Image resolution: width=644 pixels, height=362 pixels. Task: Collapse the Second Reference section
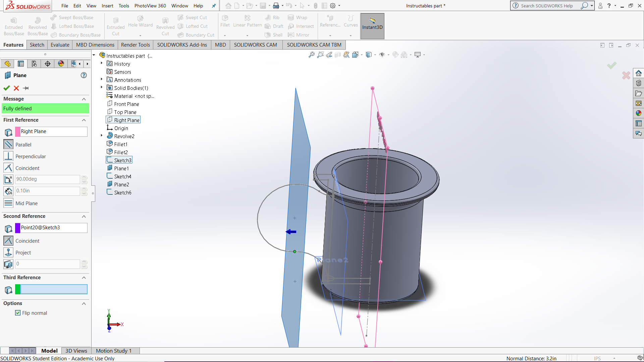[x=84, y=216]
